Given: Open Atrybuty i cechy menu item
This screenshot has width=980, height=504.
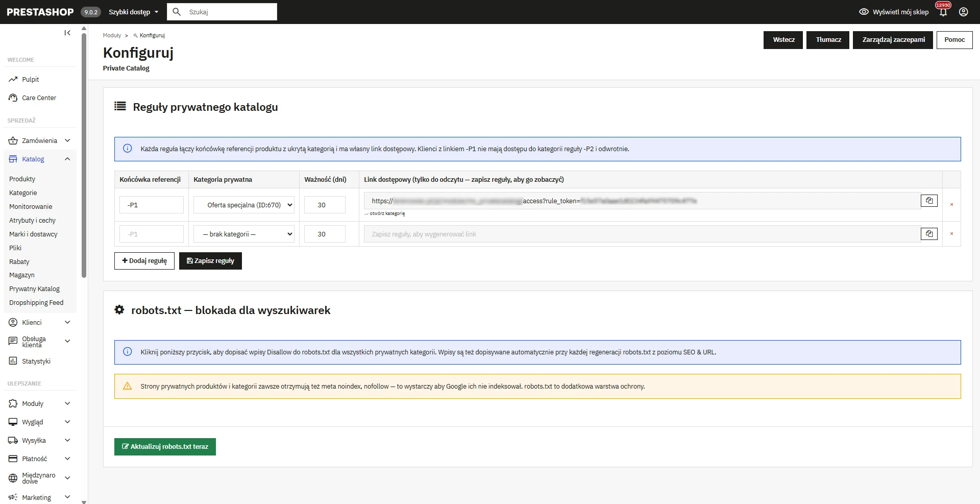Looking at the screenshot, I should pos(32,220).
